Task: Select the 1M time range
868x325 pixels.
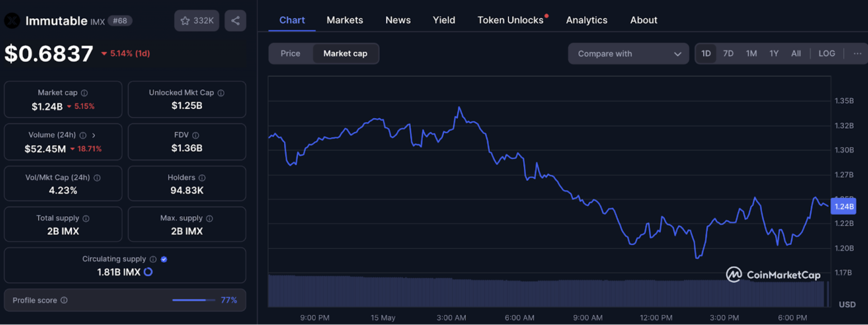Action: click(x=752, y=53)
